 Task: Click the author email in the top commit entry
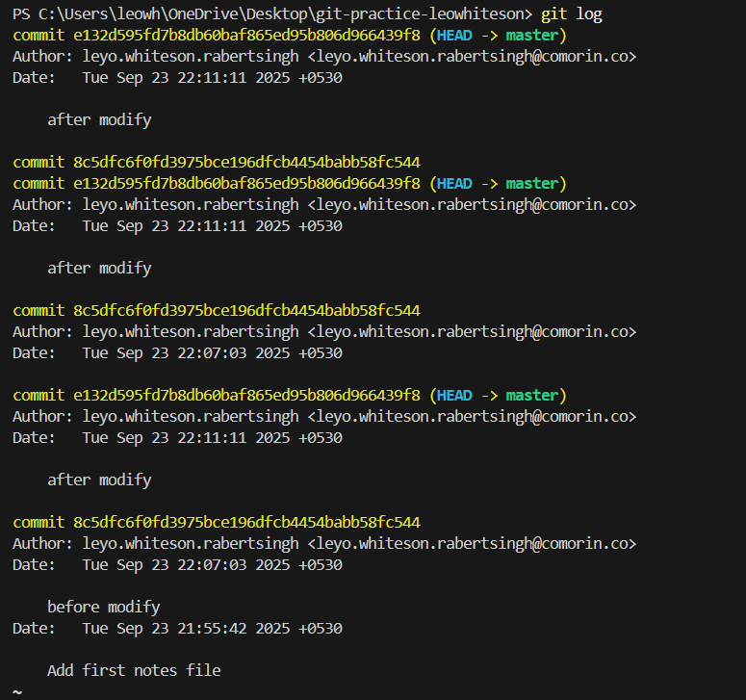coord(472,56)
